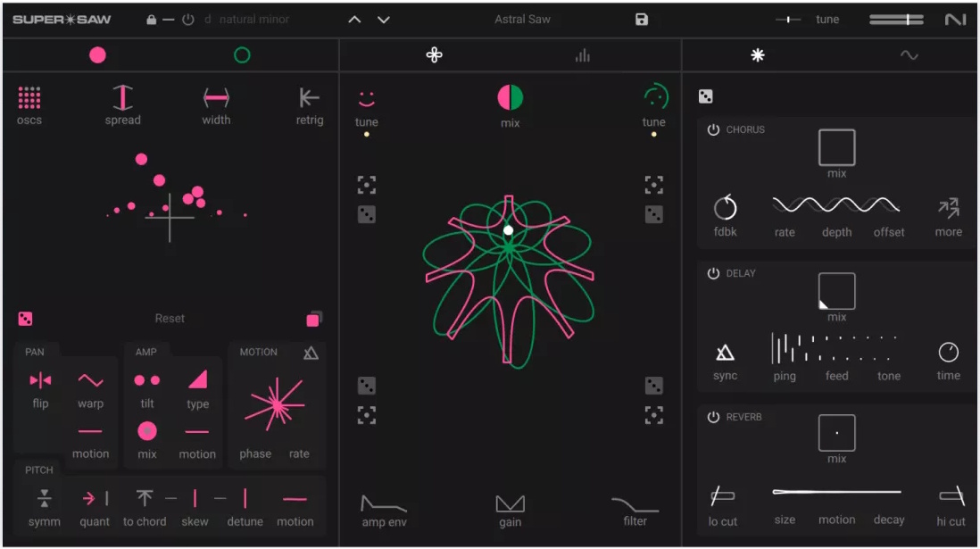The height and width of the screenshot is (549, 980).
Task: Open the amp env envelope icon
Action: pos(384,503)
